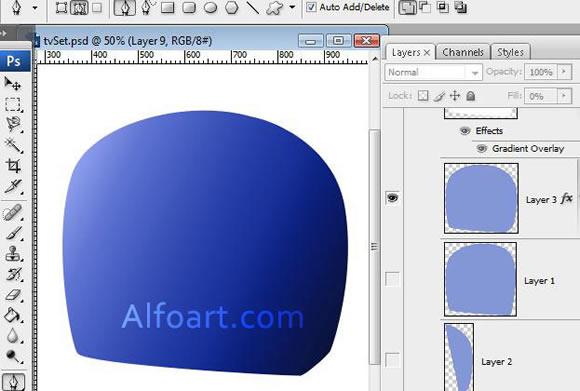
Task: Select Layer 2 thumbnail
Action: (459, 357)
